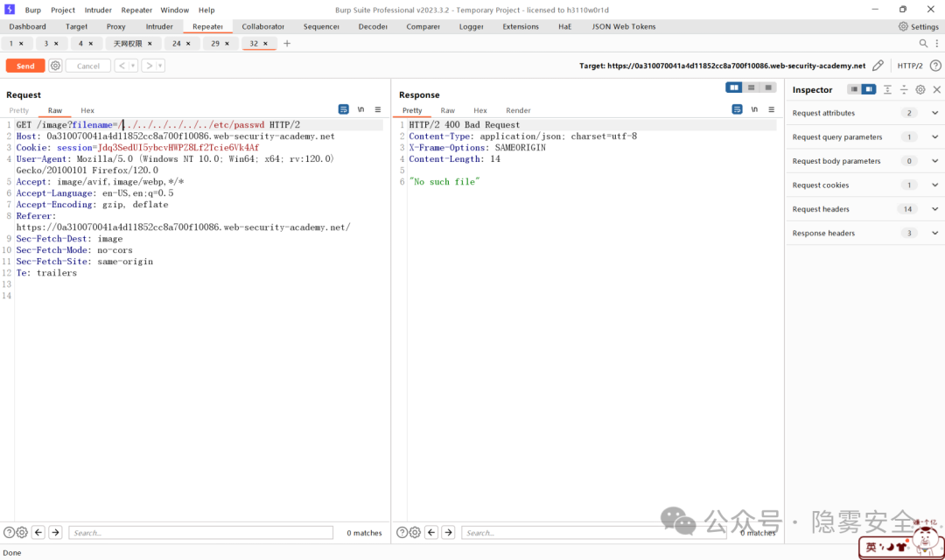This screenshot has width=945, height=560.
Task: Open response search help icon
Action: pyautogui.click(x=402, y=532)
